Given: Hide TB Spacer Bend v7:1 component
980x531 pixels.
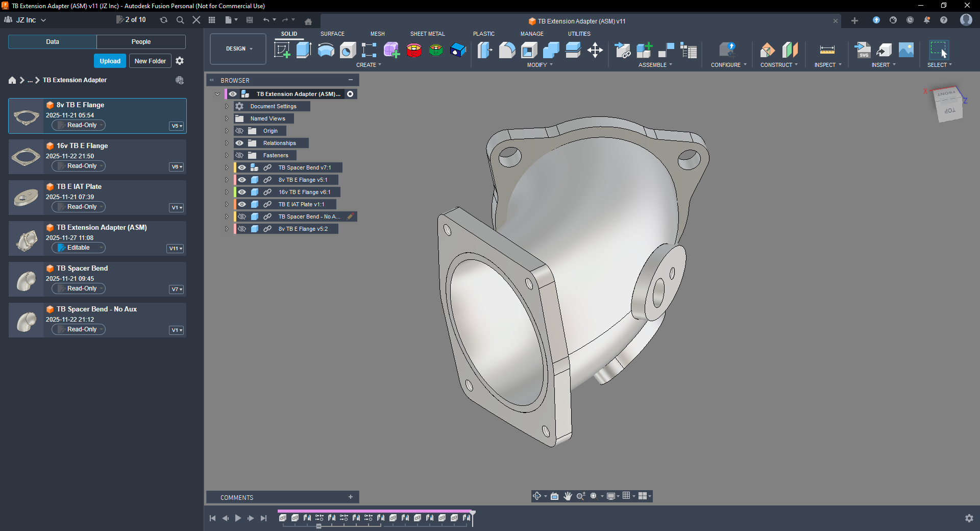Looking at the screenshot, I should tap(242, 167).
